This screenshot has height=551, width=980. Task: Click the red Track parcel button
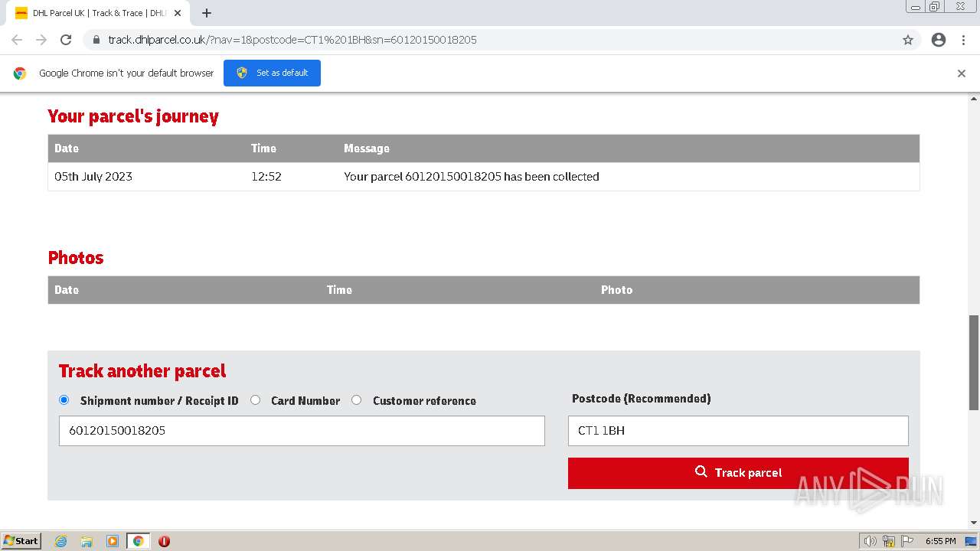click(738, 473)
